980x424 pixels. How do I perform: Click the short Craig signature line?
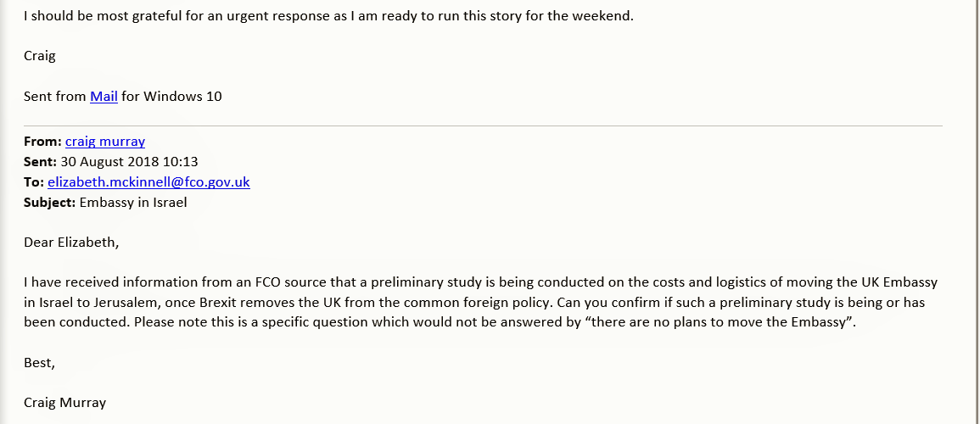point(41,56)
